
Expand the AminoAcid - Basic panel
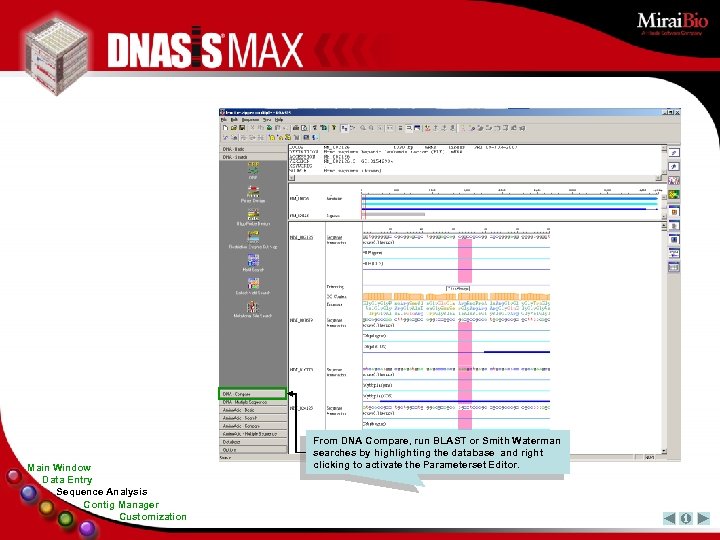(253, 410)
